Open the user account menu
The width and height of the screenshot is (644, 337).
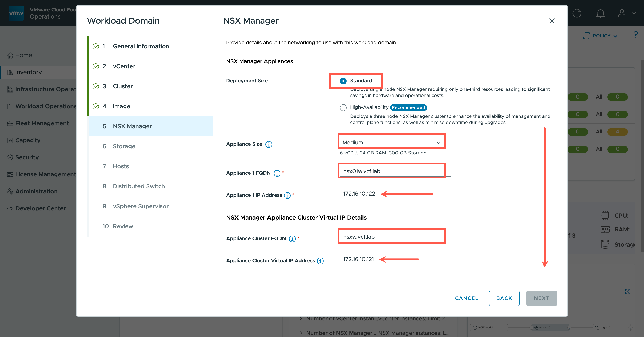pyautogui.click(x=626, y=13)
